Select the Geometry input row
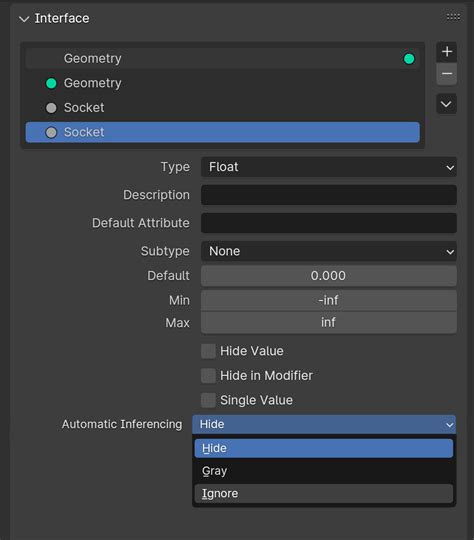Viewport: 474px width, 540px height. (223, 83)
